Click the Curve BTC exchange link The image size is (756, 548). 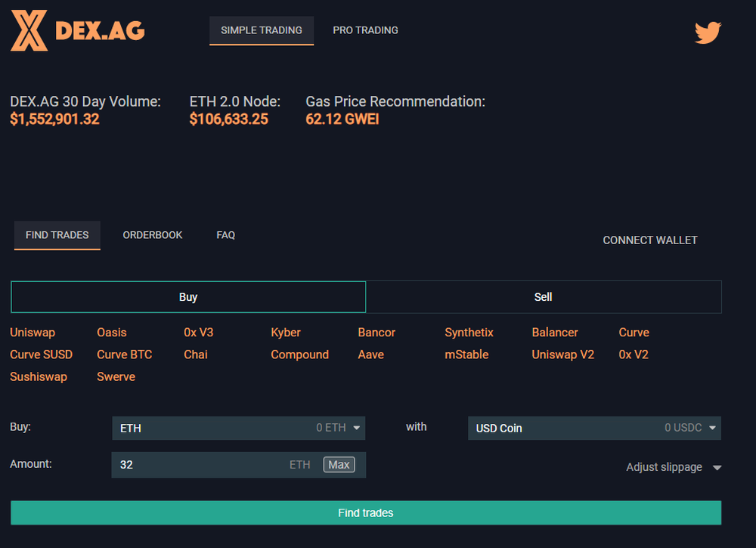pyautogui.click(x=125, y=354)
